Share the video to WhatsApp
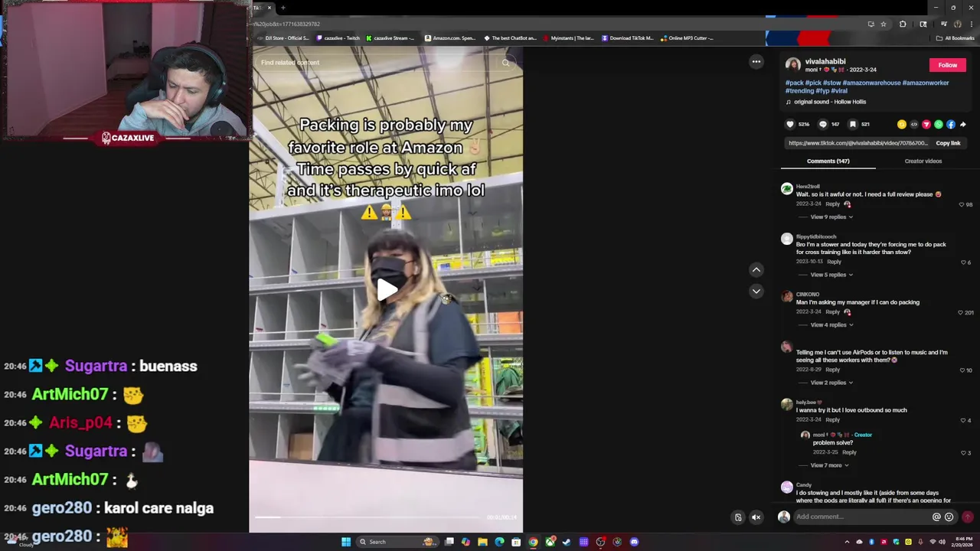The height and width of the screenshot is (551, 980). [x=939, y=124]
